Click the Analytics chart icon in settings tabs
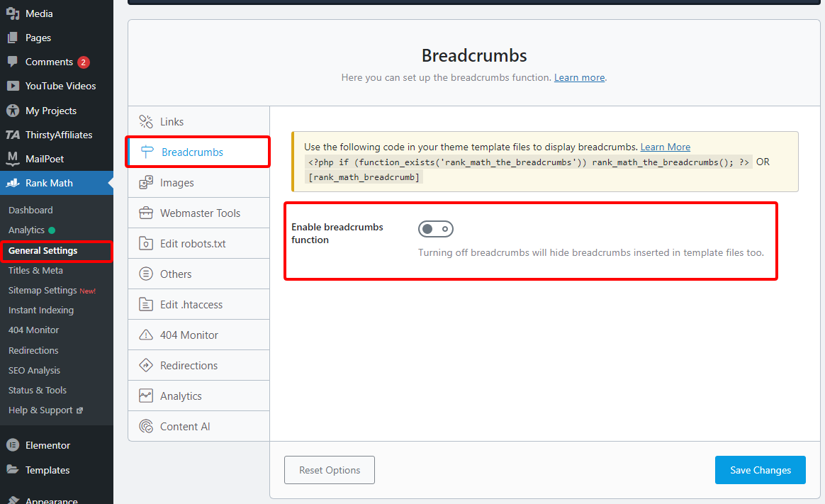 pyautogui.click(x=146, y=396)
